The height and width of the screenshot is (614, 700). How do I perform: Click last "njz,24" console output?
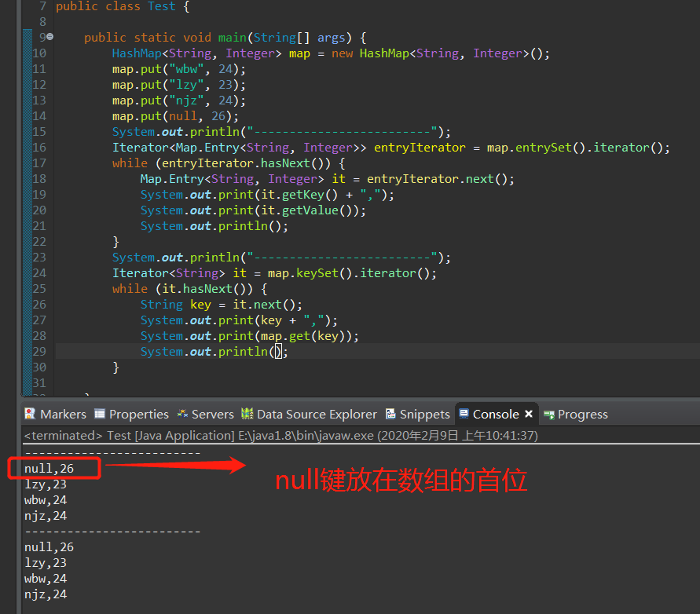click(46, 594)
